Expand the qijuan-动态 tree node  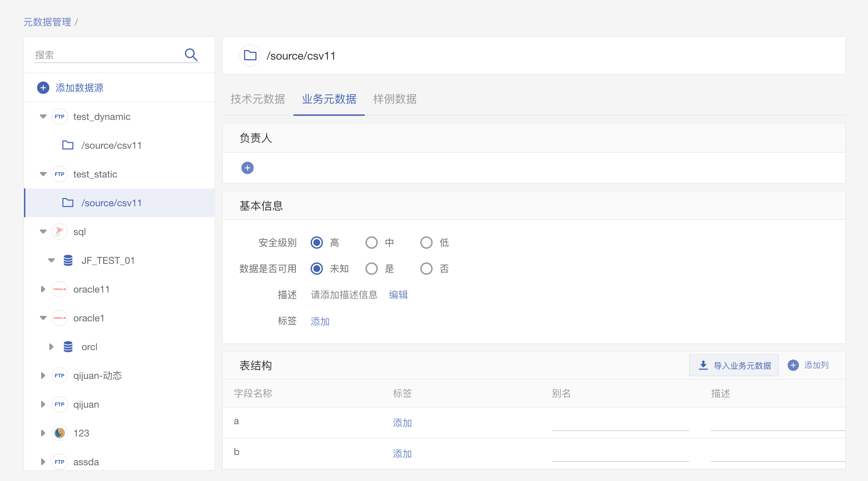(43, 375)
